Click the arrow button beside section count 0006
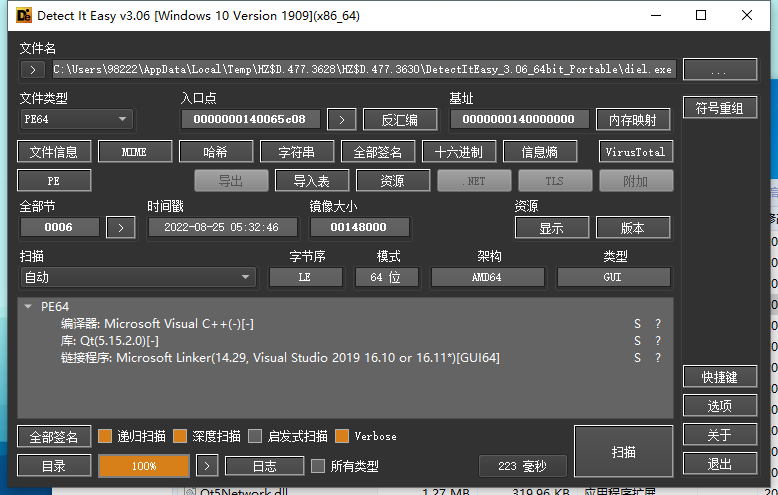Image resolution: width=778 pixels, height=495 pixels. [x=121, y=228]
